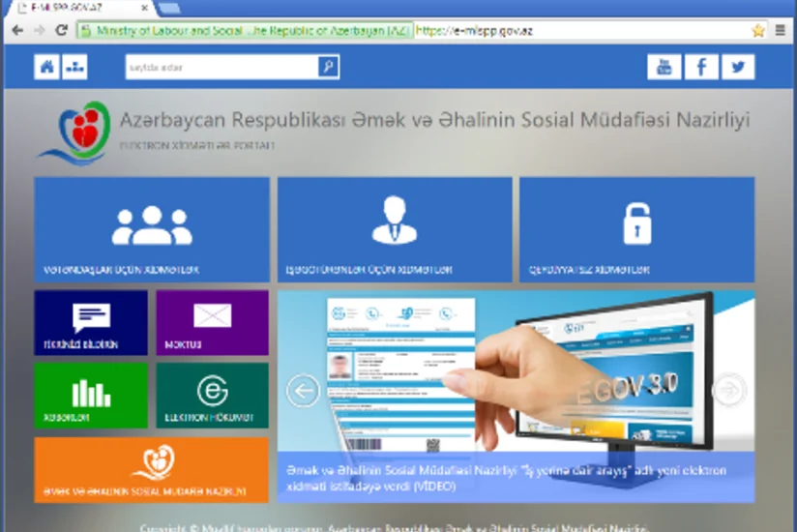Bookmark the page with the star icon
Viewport: 797px width, 532px height.
point(758,31)
